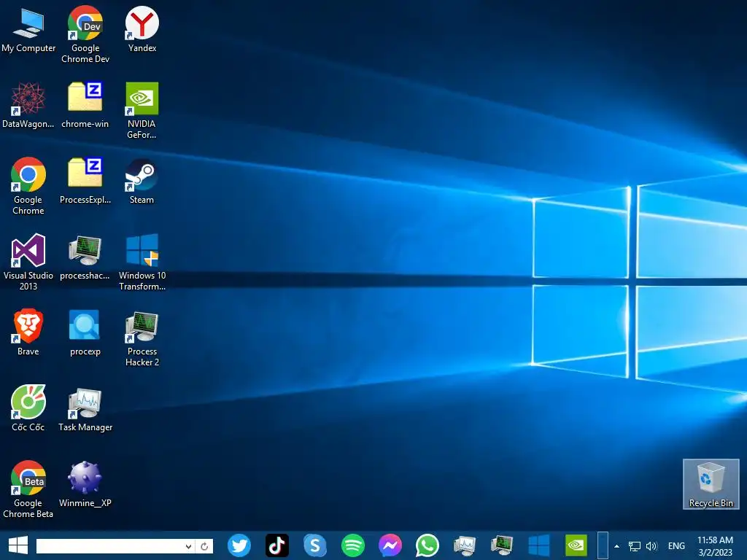Select the Brave browser shortcut
This screenshot has height=560, width=747.
point(28,332)
